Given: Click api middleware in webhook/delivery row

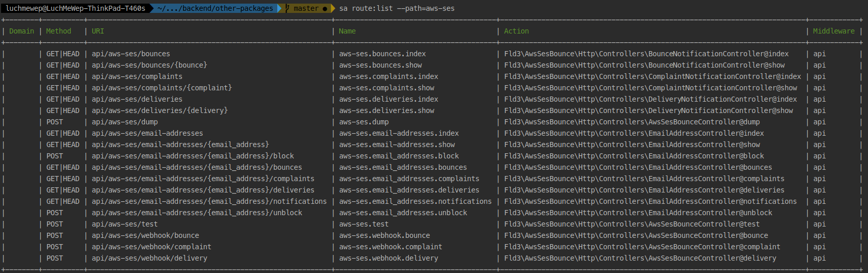Looking at the screenshot, I should click(820, 258).
